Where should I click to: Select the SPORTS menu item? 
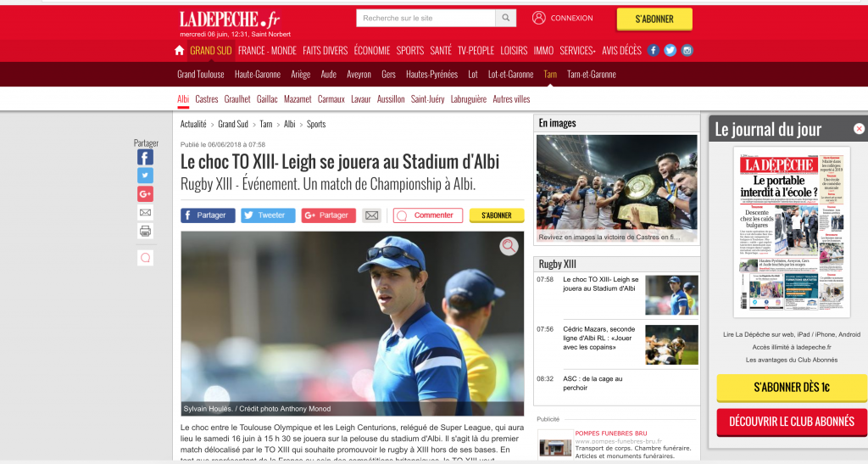(x=410, y=50)
